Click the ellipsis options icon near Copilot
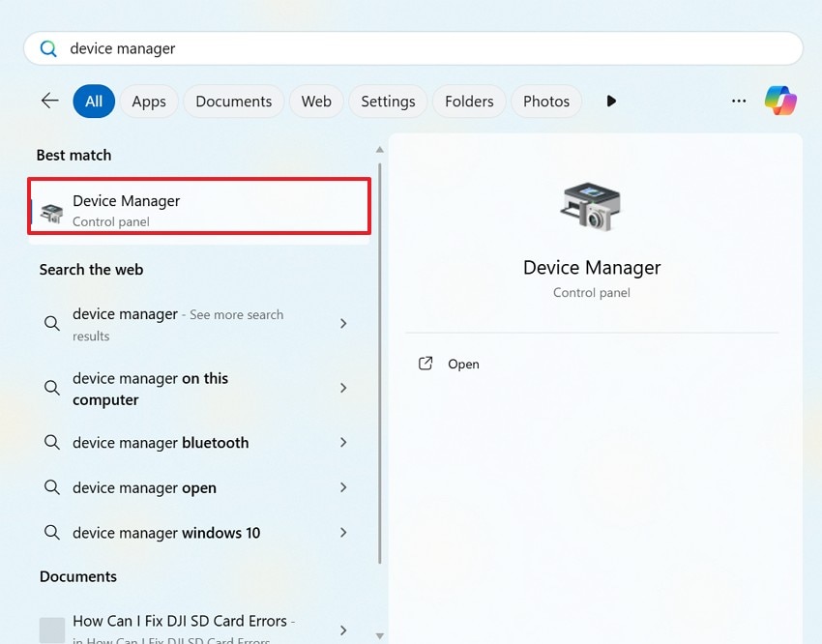This screenshot has width=822, height=644. pos(739,101)
